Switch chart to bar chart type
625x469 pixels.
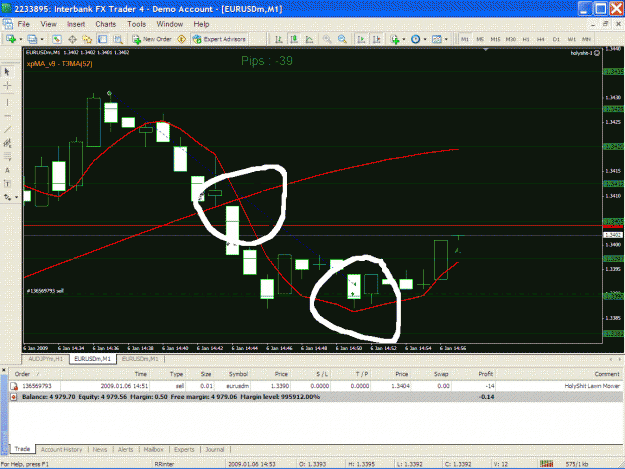(279, 39)
